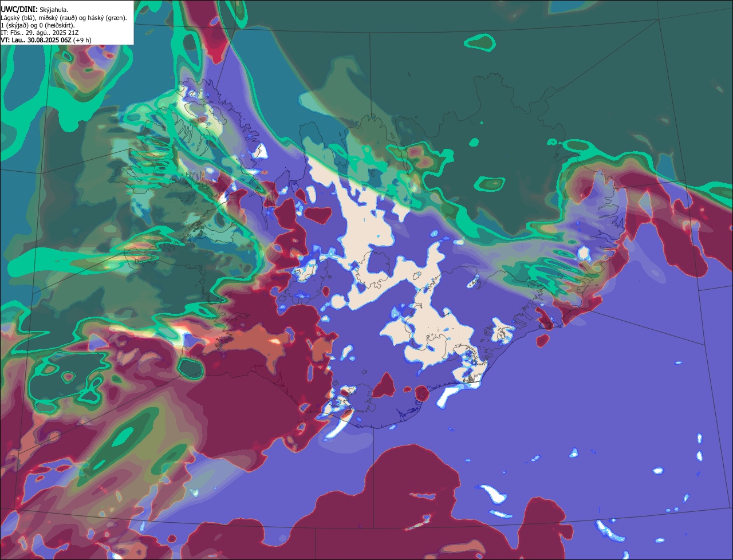
Task: Select the "Lágský (blá)" legend text
Action: 18,18
